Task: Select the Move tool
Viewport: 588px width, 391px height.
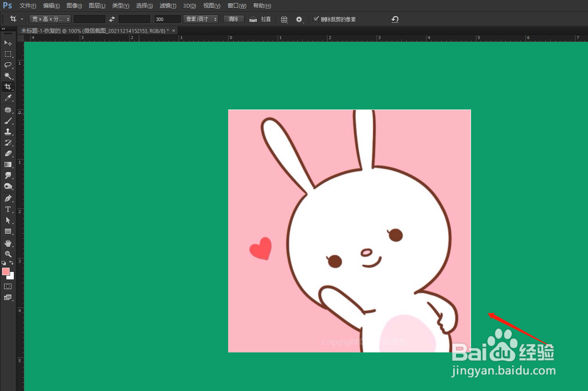Action: 8,43
